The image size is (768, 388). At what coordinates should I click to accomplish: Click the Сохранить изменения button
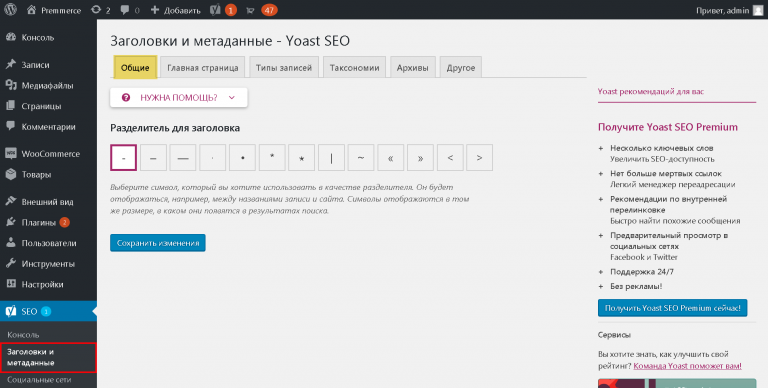158,243
